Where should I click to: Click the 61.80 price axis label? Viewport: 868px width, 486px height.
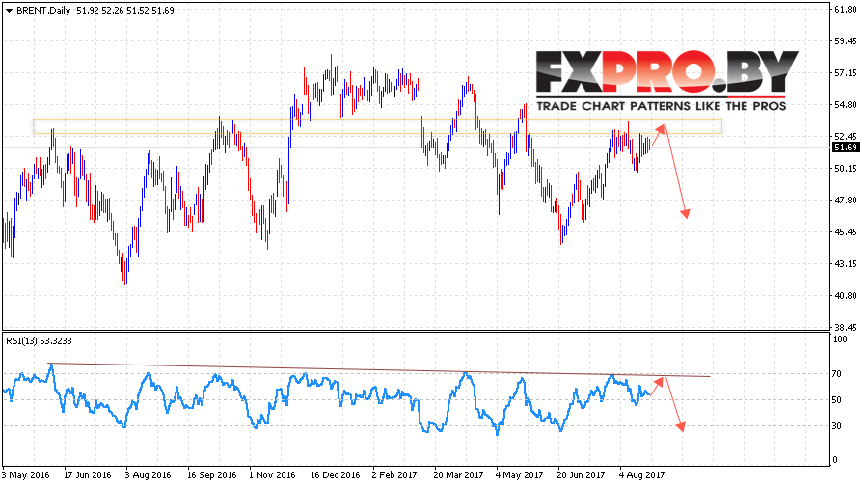click(x=845, y=10)
